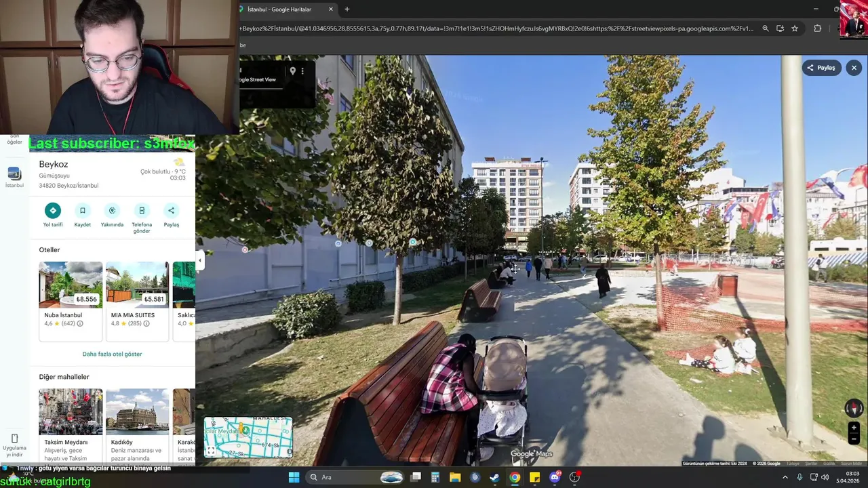The height and width of the screenshot is (488, 868).
Task: Open Discord from the taskbar
Action: (x=555, y=477)
